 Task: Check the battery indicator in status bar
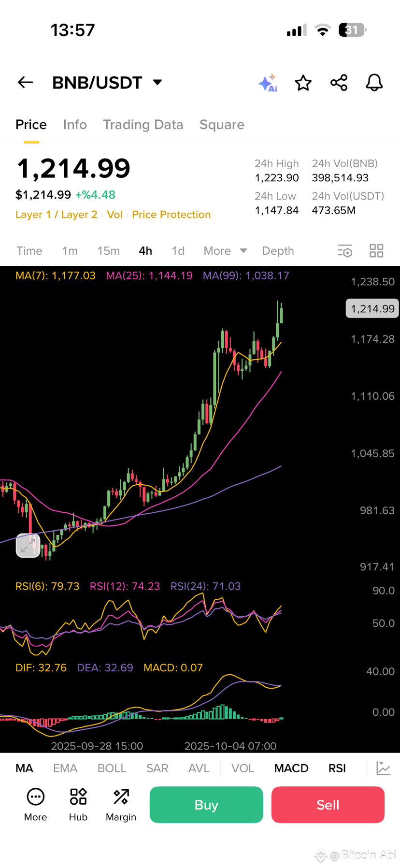click(x=352, y=30)
